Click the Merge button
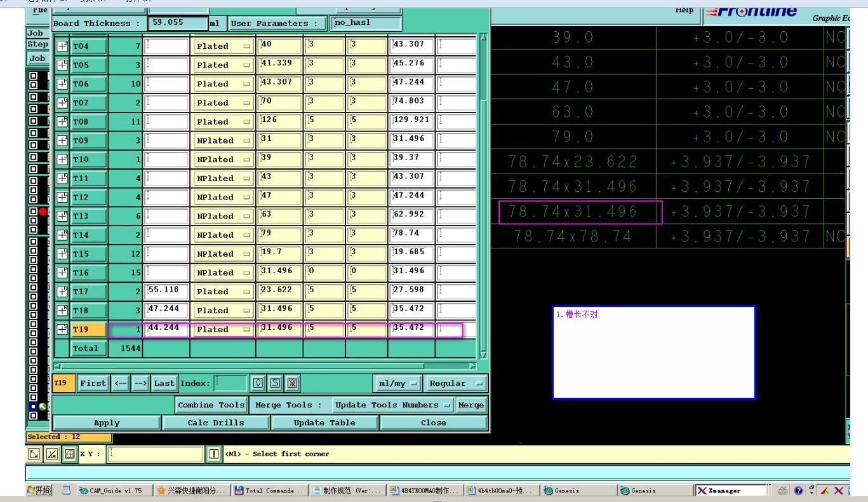 [471, 405]
